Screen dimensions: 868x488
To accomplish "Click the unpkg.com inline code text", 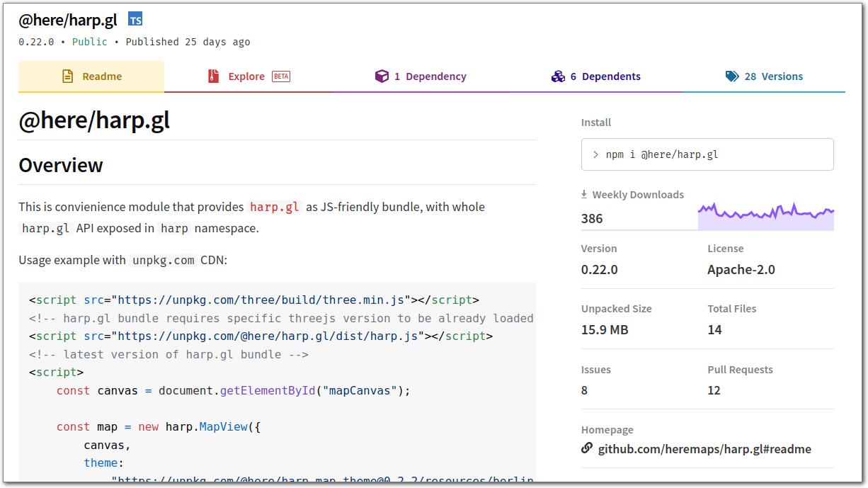I will [164, 260].
